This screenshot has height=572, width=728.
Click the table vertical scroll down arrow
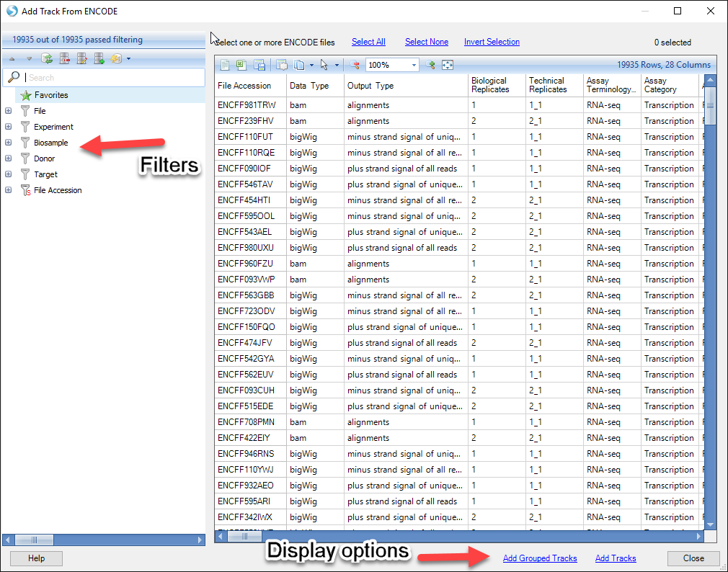(x=711, y=524)
